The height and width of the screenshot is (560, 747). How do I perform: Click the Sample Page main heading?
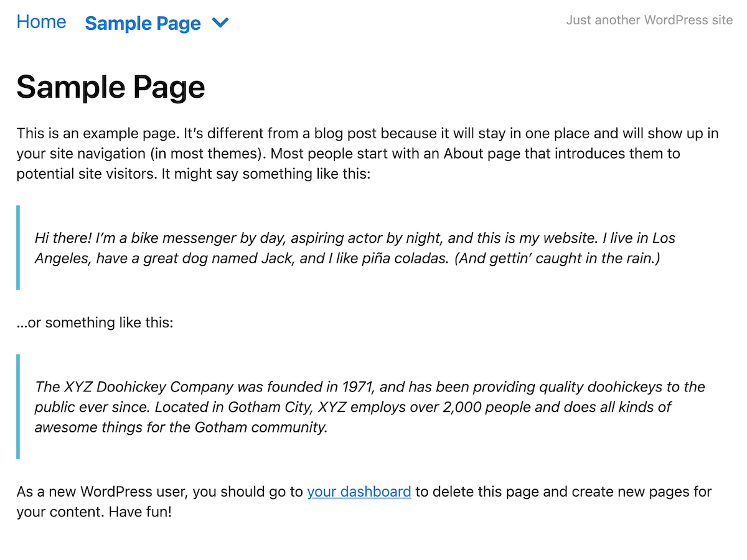click(x=111, y=87)
